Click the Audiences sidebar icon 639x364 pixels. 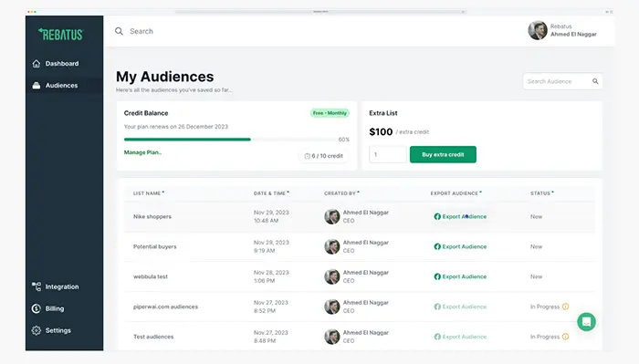(x=37, y=86)
